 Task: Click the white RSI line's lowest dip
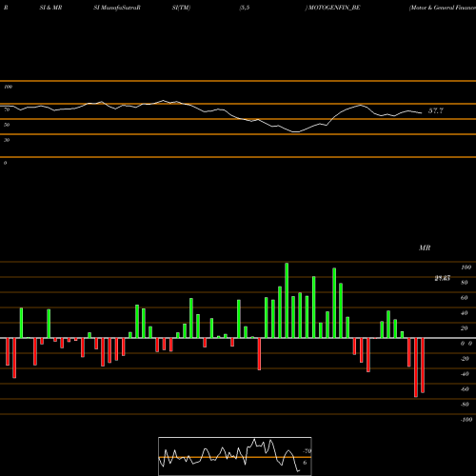pos(296,131)
